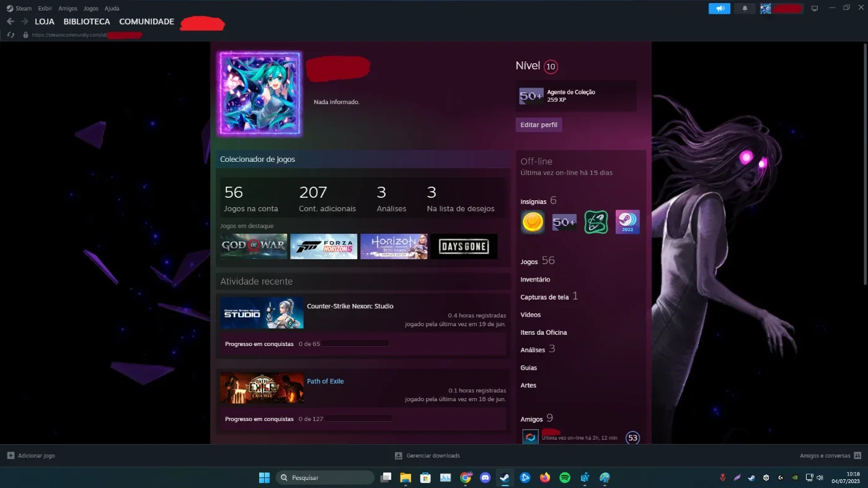Screen dimensions: 868x488
Task: Open the account avatar menu at top
Action: (766, 9)
